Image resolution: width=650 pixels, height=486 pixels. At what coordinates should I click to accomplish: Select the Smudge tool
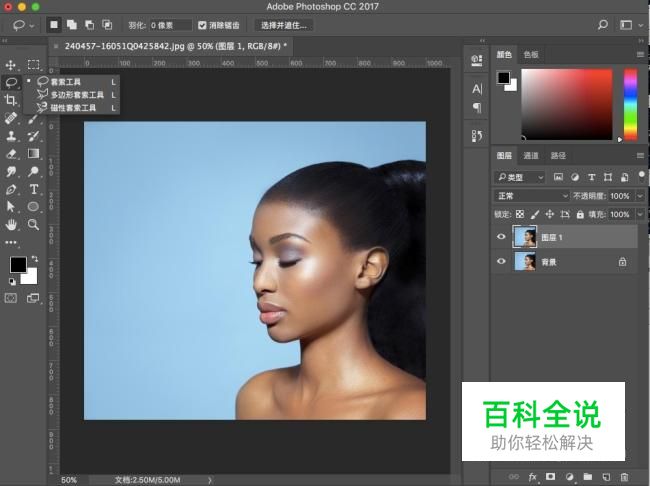click(x=11, y=172)
